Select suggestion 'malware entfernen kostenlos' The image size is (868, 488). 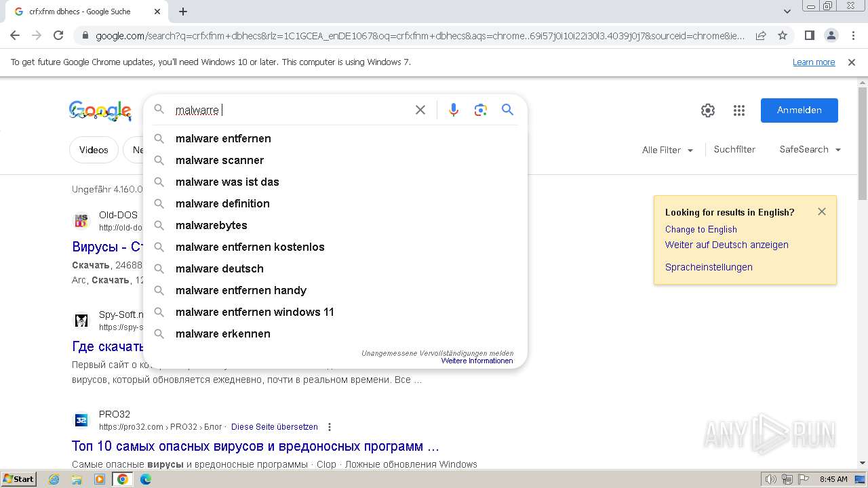335,247
